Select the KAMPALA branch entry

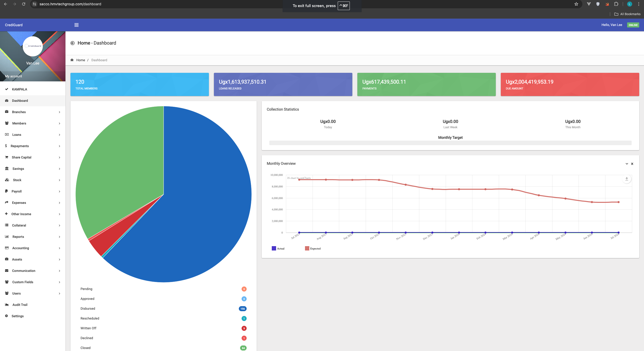33,89
